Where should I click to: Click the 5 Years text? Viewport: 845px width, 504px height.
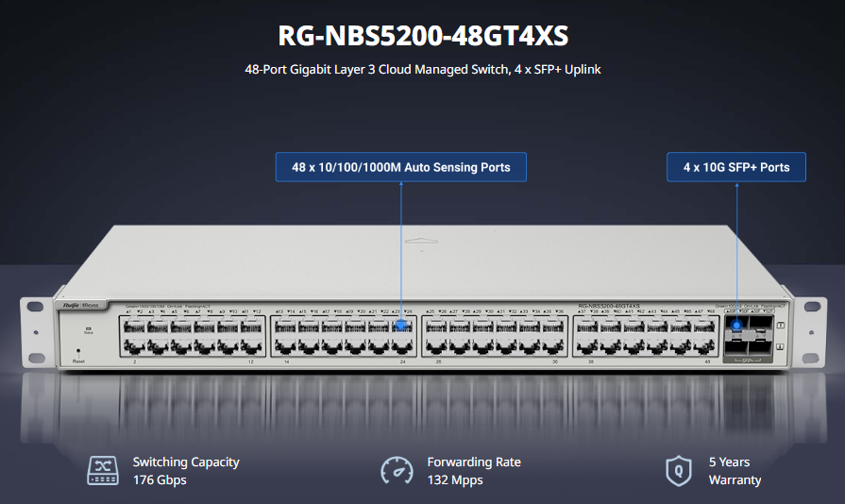coord(729,462)
